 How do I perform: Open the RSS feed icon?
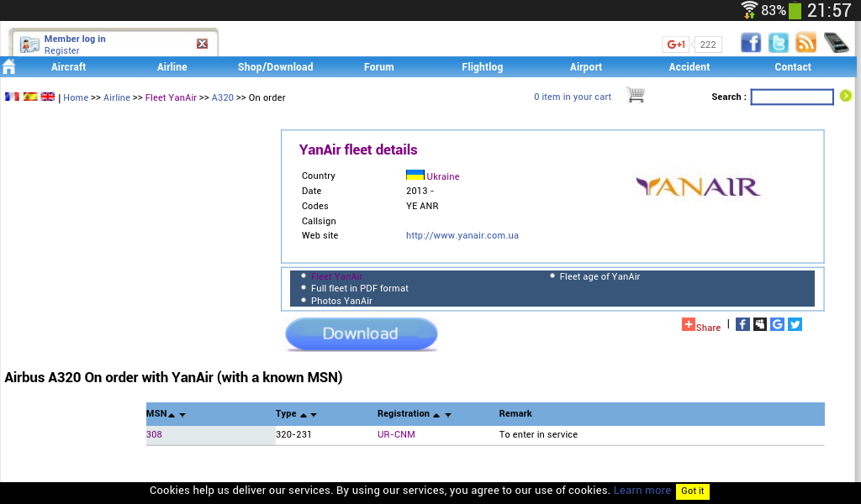[806, 43]
